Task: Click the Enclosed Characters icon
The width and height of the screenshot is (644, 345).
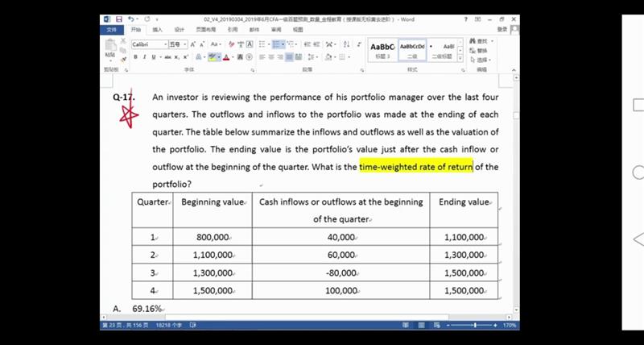Action: 250,57
